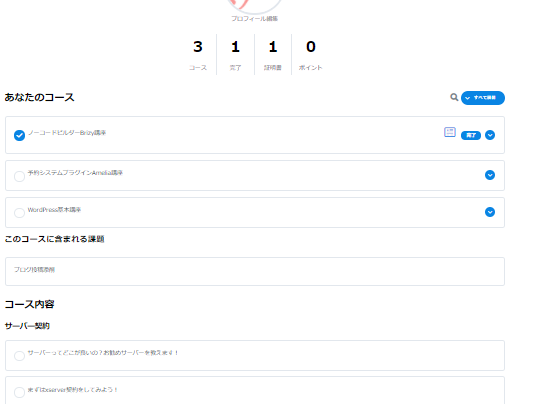Click the blue expand-all button
Image resolution: width=538 pixels, height=404 pixels.
point(483,98)
